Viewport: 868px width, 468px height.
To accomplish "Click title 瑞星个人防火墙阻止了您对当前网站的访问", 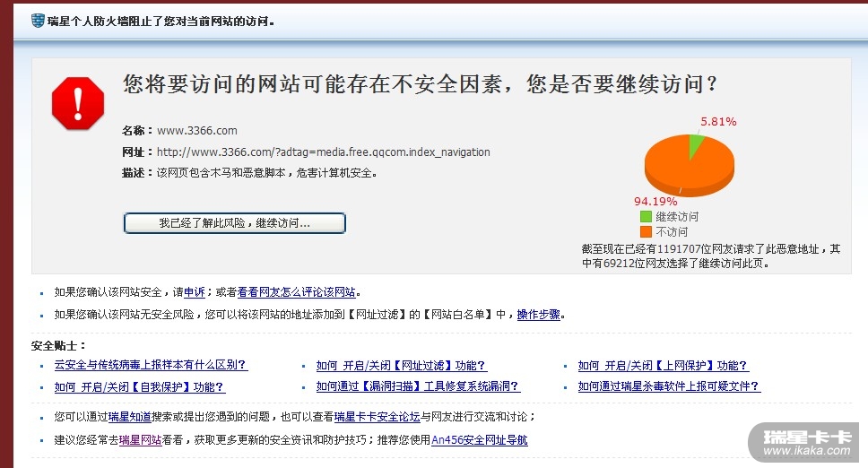I will point(161,22).
